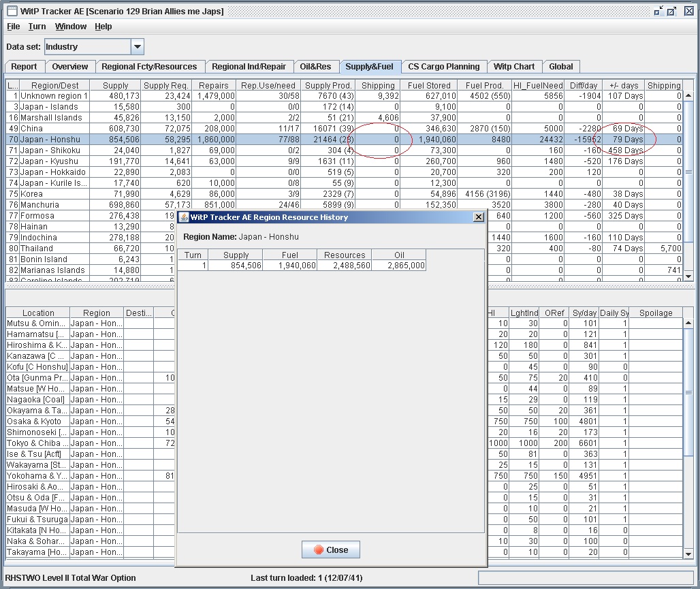Viewport: 700px width, 589px height.
Task: Open the Turn menu
Action: [x=37, y=27]
